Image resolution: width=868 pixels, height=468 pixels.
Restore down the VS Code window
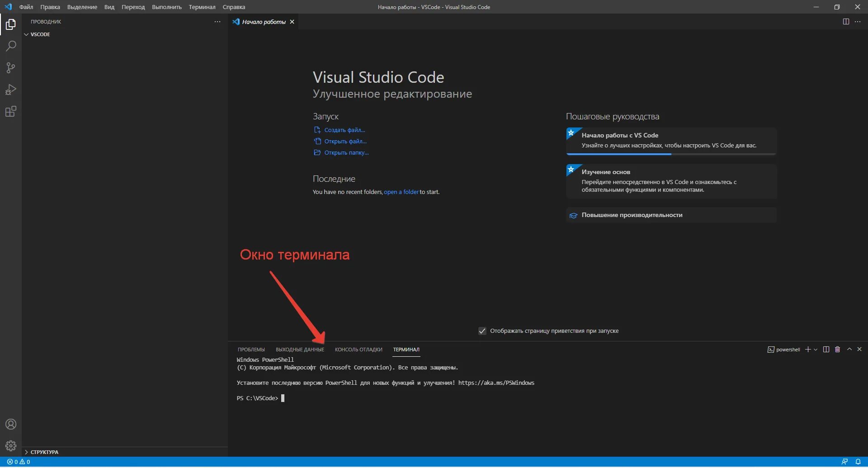(837, 7)
